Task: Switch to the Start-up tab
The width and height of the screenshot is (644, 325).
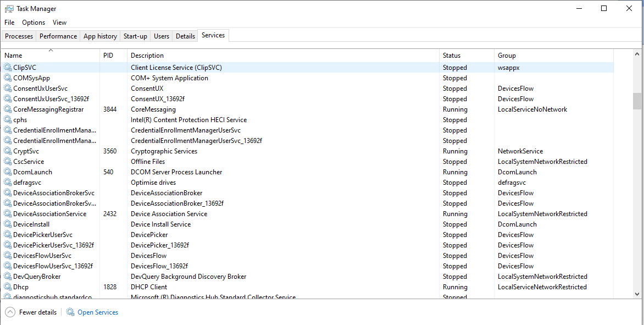Action: 135,36
